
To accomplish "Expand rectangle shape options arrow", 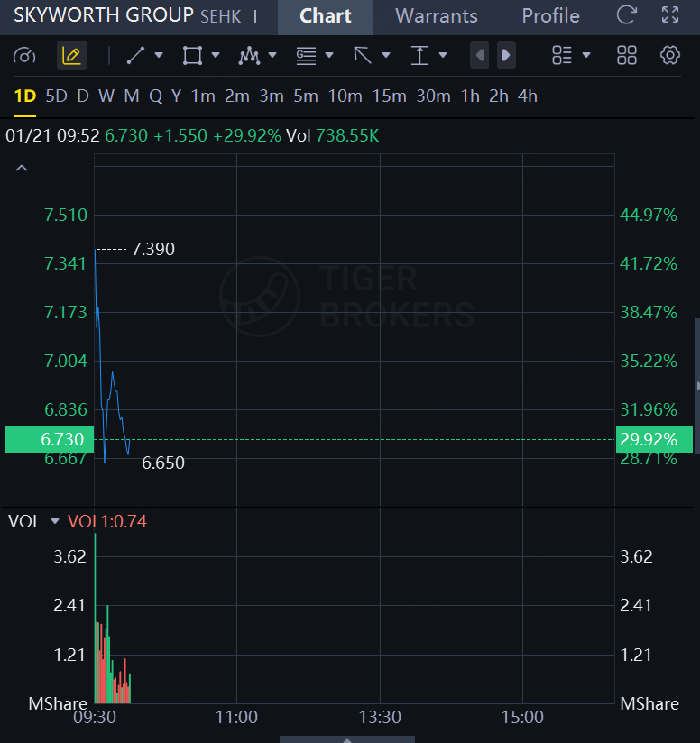I will (x=216, y=55).
